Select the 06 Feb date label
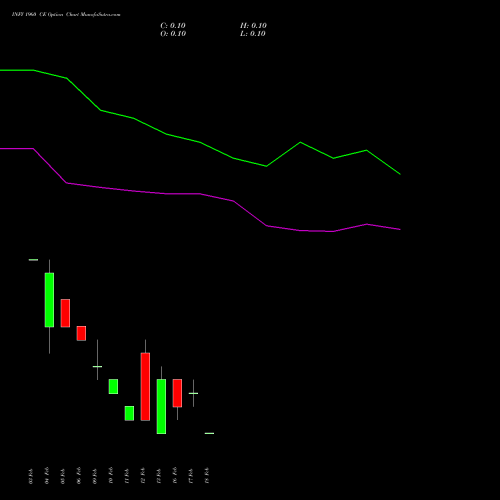This screenshot has height=500, width=500. point(79,476)
